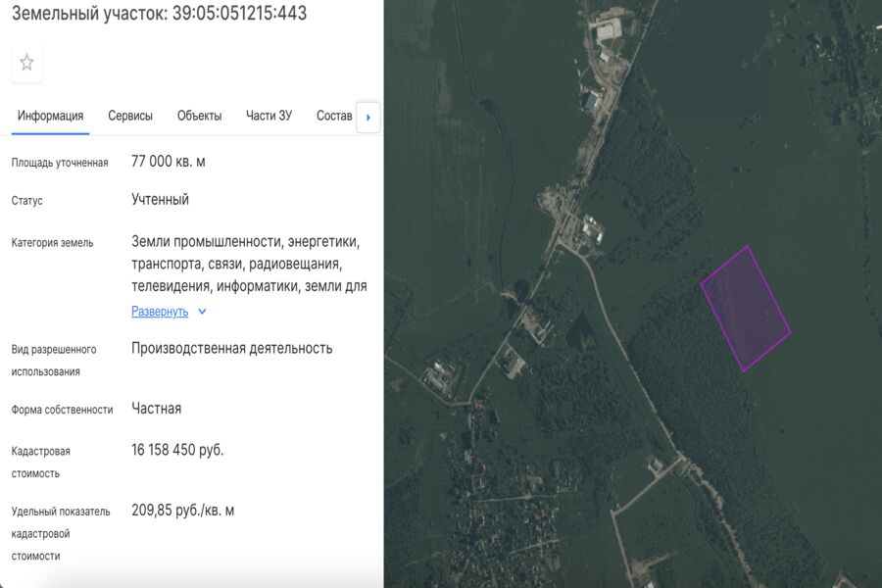This screenshot has height=588, width=882.
Task: Click ownership form value Частная
Action: click(x=156, y=409)
